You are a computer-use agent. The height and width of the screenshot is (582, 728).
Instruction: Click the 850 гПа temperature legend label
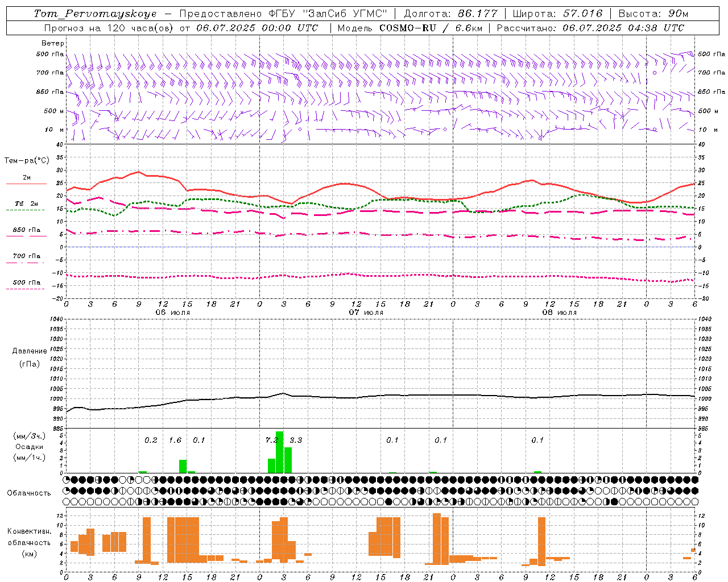pyautogui.click(x=27, y=230)
